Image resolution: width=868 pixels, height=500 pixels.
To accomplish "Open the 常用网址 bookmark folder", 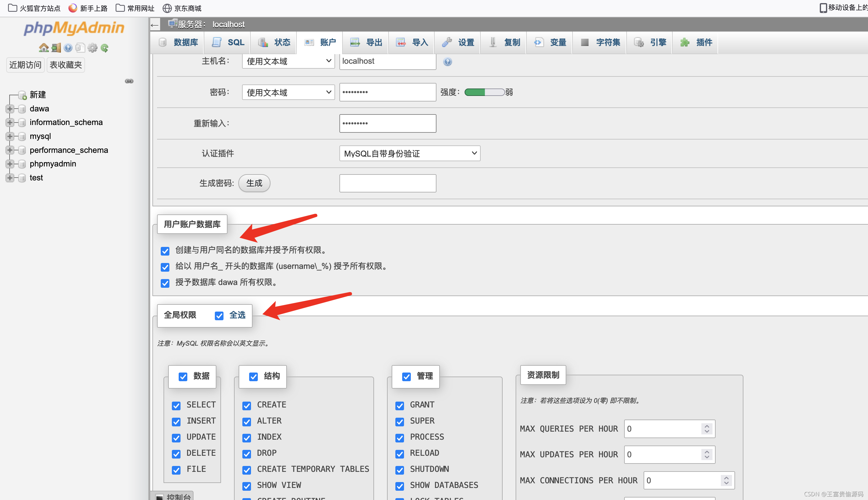I will tap(135, 8).
